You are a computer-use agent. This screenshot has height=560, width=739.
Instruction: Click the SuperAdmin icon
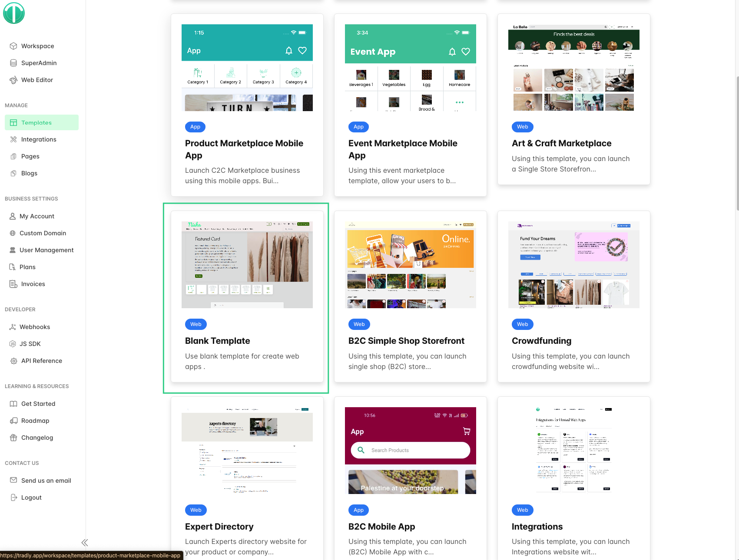coord(13,63)
